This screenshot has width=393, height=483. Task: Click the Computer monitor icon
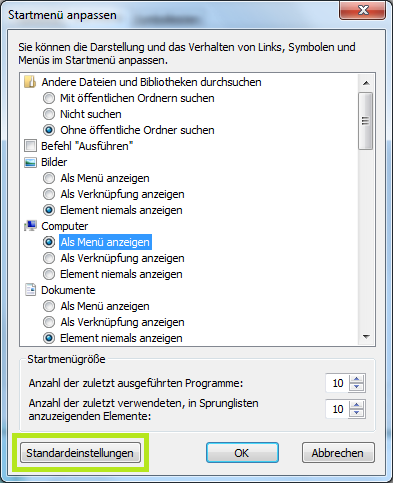point(30,226)
